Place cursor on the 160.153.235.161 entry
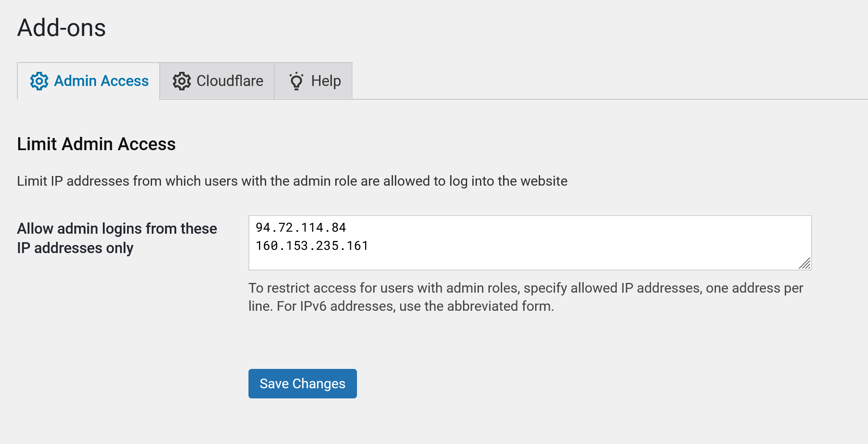Screen dimensions: 868x444 (x=312, y=246)
